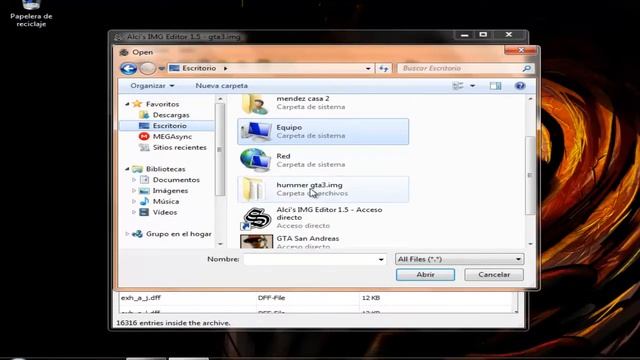Expand the Música library
This screenshot has height=360, width=640.
pos(134,202)
